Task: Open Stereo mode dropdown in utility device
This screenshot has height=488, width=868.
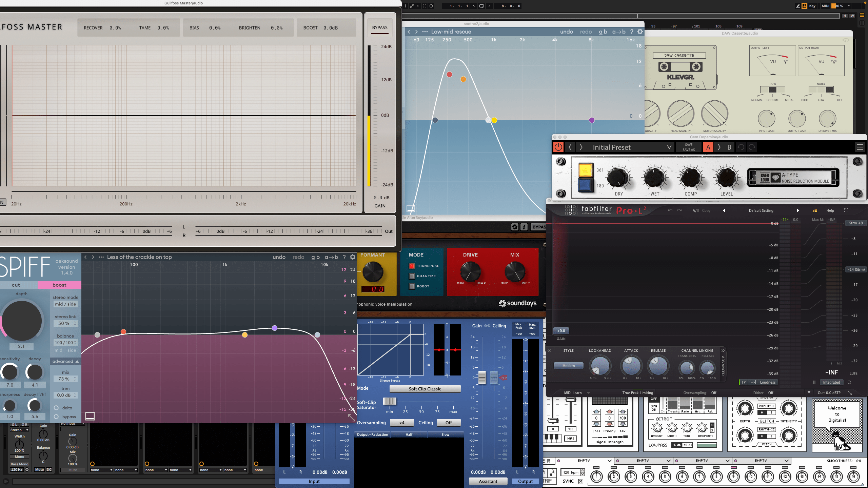Action: pos(19,430)
